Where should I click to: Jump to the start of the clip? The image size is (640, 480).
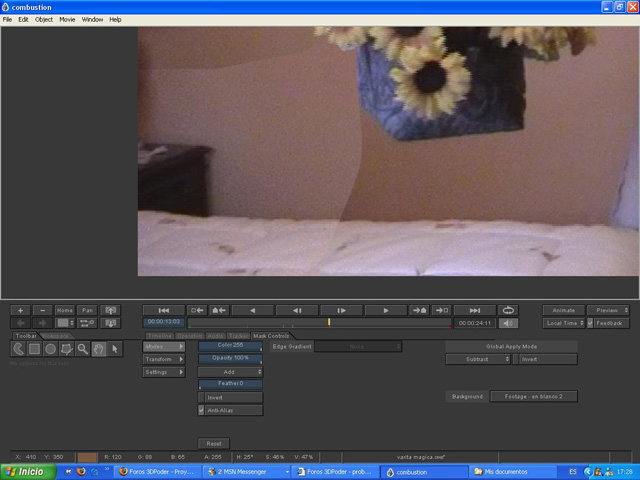click(x=164, y=310)
